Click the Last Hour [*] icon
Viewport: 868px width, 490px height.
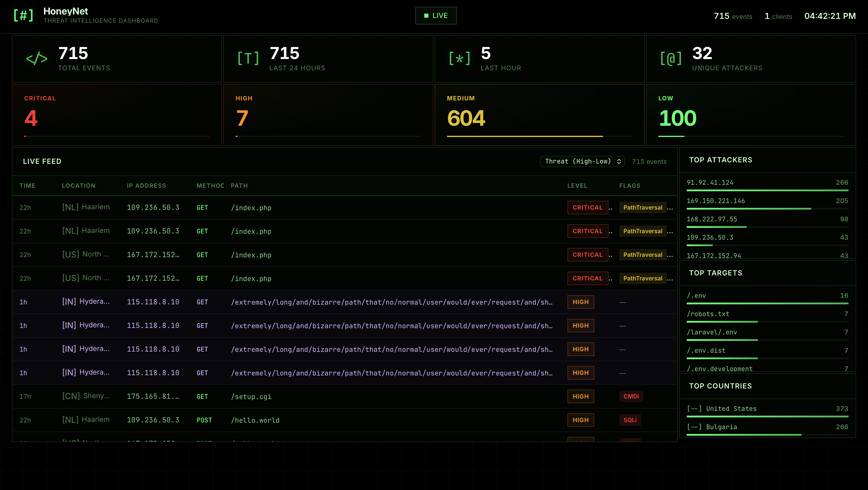459,59
